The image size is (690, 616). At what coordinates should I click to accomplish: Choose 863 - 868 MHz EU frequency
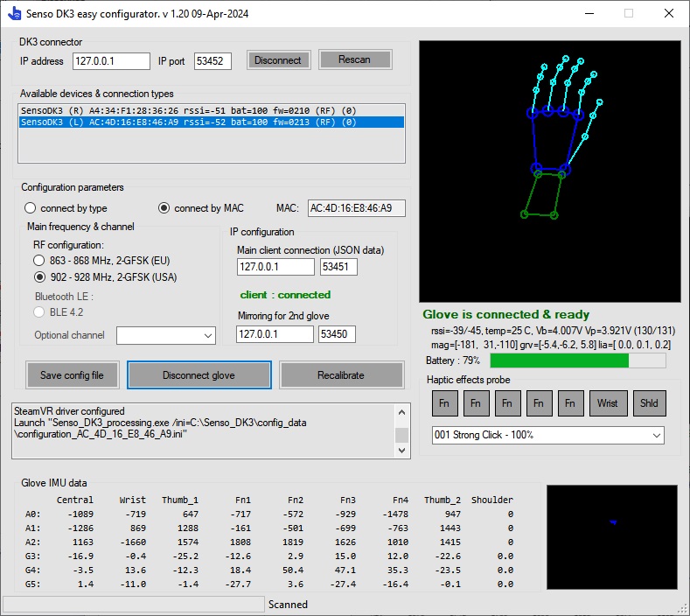pyautogui.click(x=39, y=261)
